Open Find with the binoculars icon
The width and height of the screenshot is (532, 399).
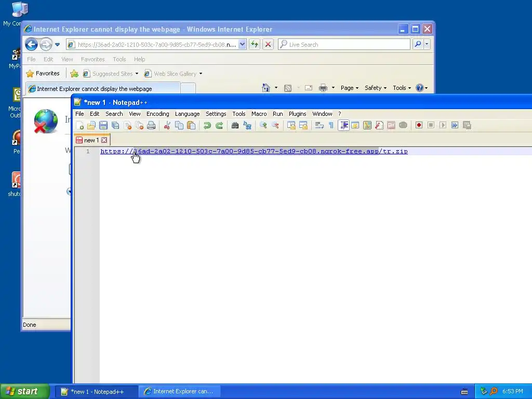[235, 126]
